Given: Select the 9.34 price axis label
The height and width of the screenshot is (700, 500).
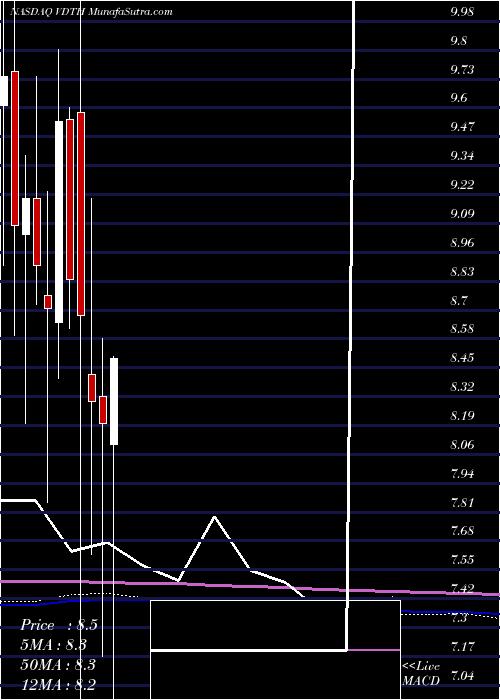Looking at the screenshot, I should (x=462, y=156).
